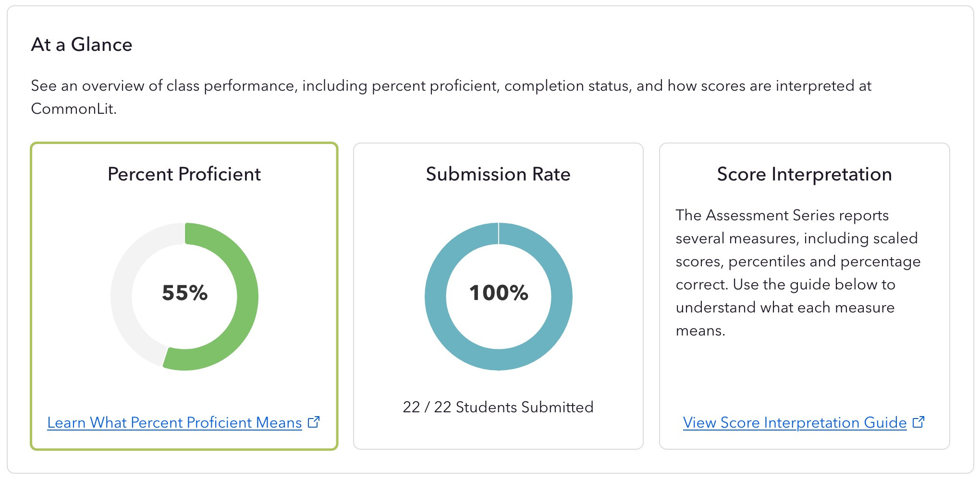
Task: Open Learn What Percent Proficient Means link
Action: coord(174,422)
